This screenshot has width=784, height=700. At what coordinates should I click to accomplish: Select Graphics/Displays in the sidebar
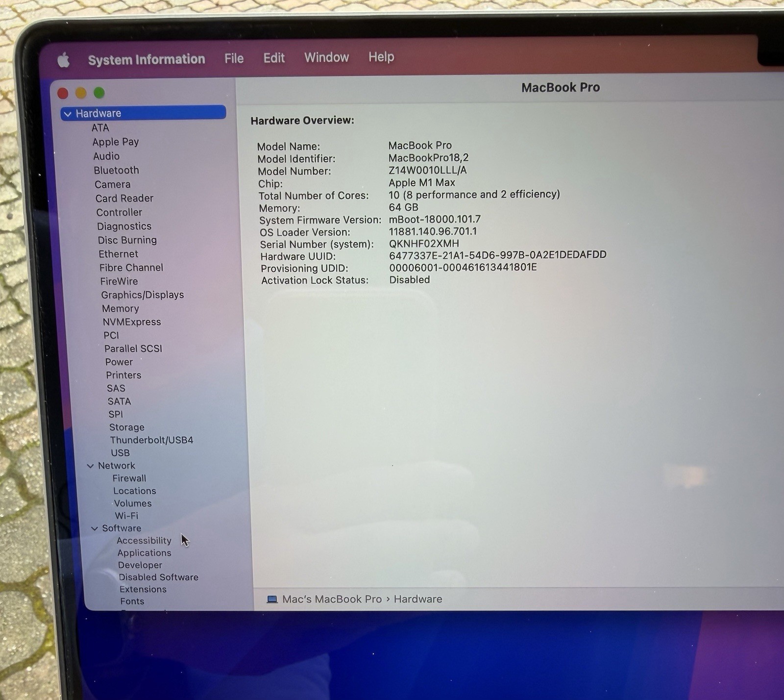(x=143, y=295)
